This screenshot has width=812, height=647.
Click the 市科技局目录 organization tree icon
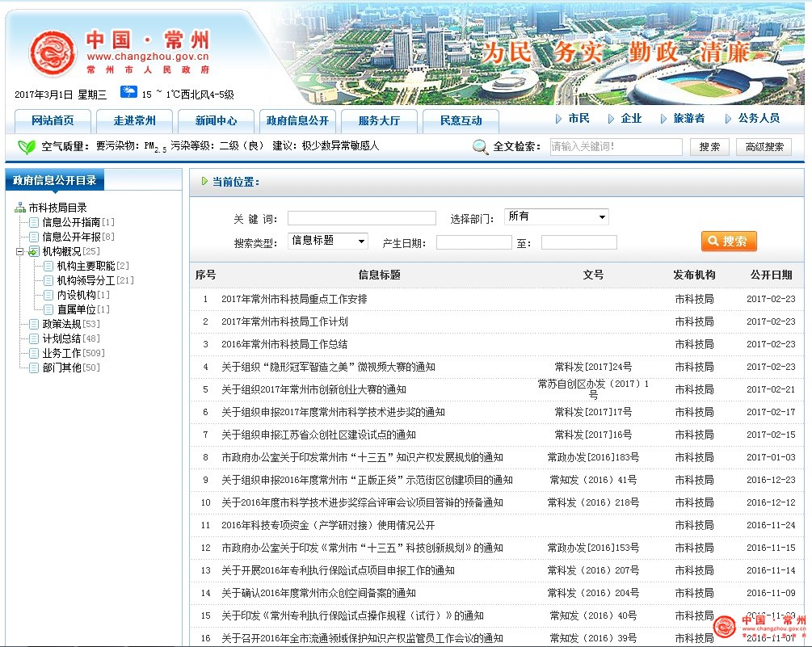tap(20, 208)
